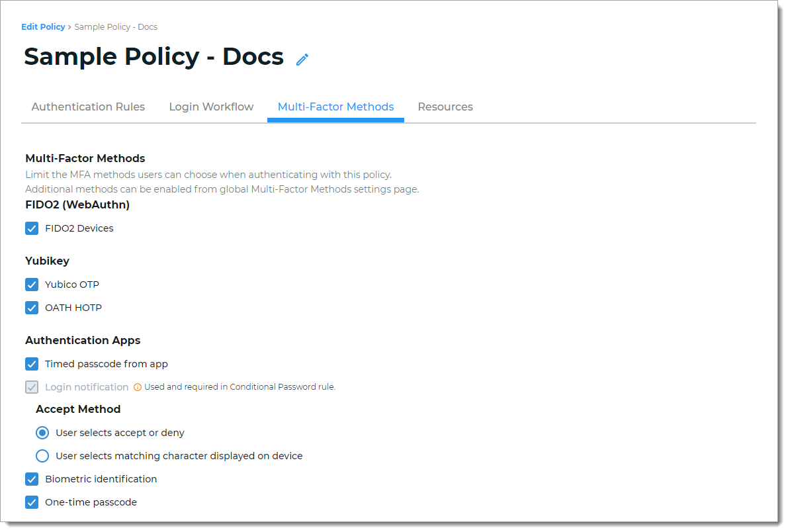
Task: Uncheck Timed passcode from app
Action: (x=31, y=363)
